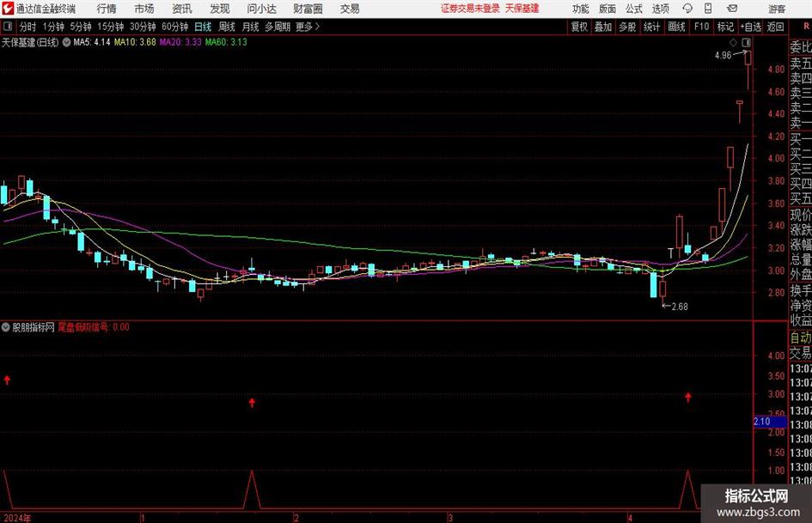
Task: Click the month 2 marker on time axis
Action: tap(296, 518)
